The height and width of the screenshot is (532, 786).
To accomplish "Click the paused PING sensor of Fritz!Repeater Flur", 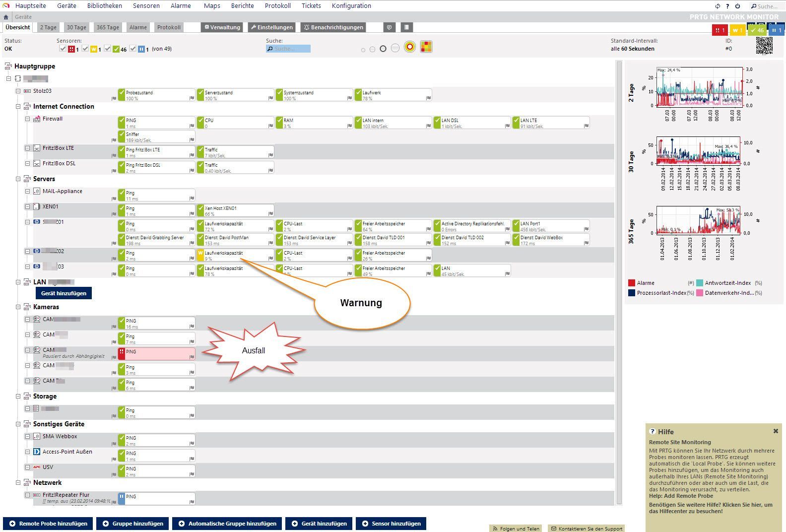I will tap(156, 499).
